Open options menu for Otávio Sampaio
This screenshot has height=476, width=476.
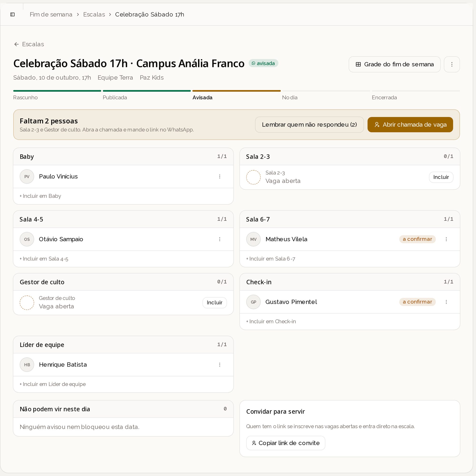[219, 239]
